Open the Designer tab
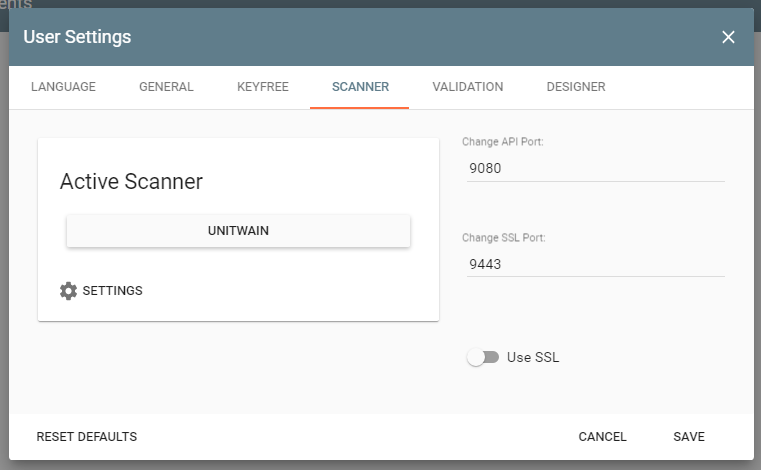 click(x=575, y=87)
